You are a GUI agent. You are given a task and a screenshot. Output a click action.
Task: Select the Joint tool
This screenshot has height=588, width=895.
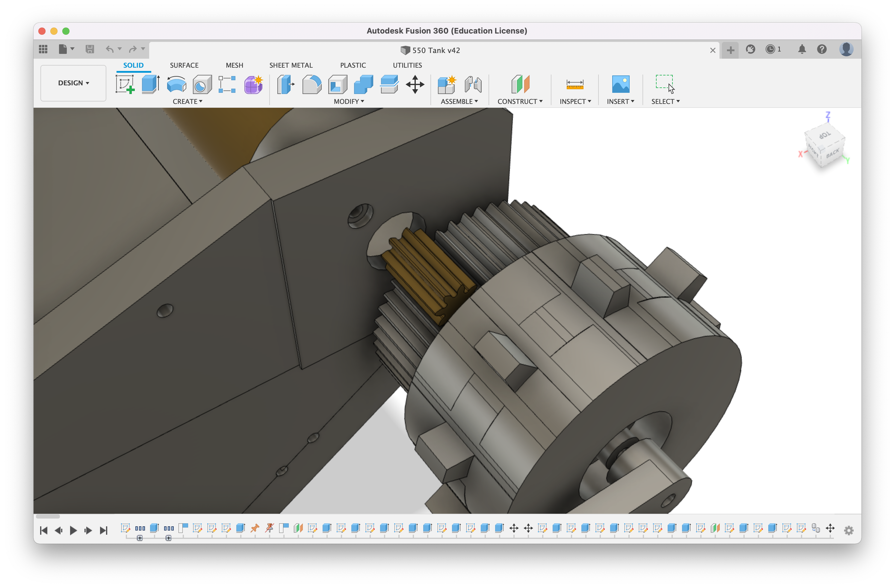473,84
